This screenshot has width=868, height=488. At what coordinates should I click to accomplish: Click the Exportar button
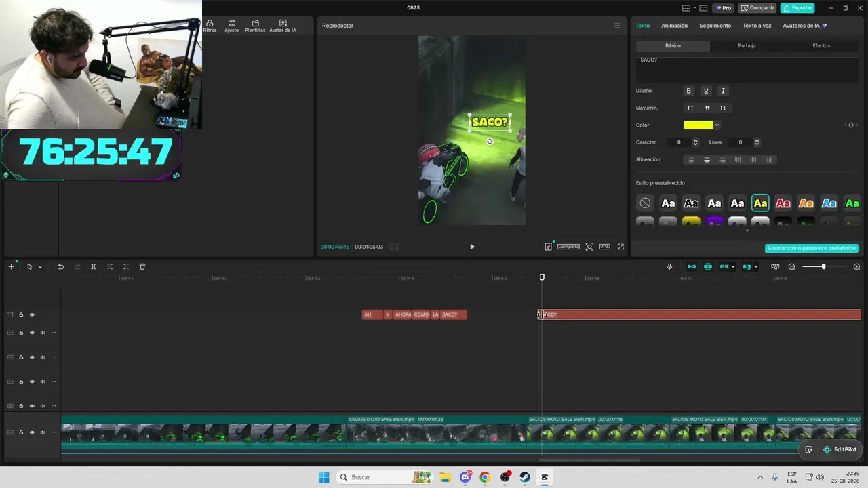(797, 8)
